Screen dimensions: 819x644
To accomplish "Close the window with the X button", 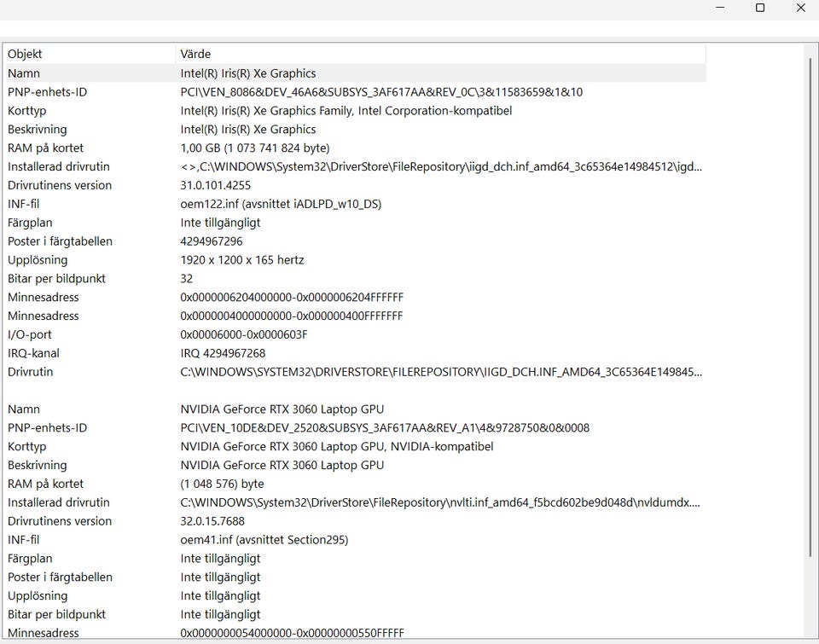I will point(799,8).
